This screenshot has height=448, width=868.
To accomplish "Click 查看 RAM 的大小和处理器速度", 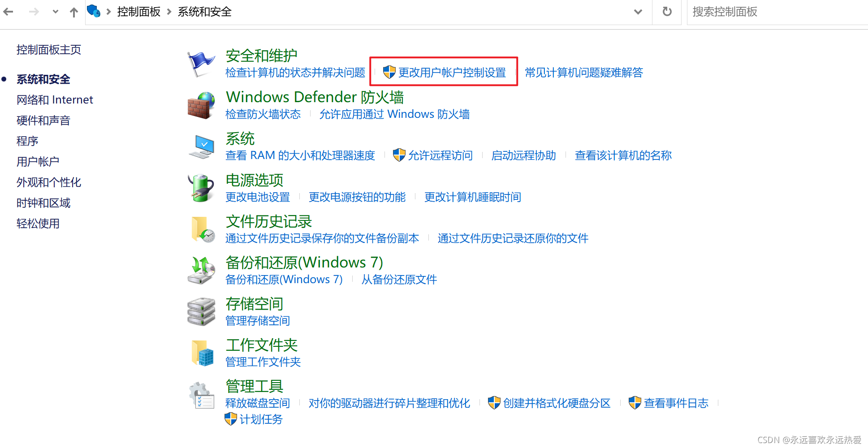I will 300,155.
